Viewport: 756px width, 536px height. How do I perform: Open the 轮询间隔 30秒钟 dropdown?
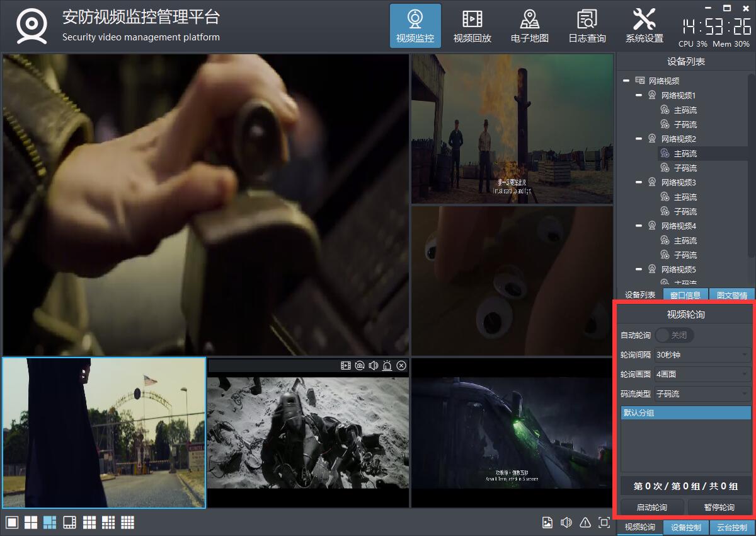click(702, 355)
